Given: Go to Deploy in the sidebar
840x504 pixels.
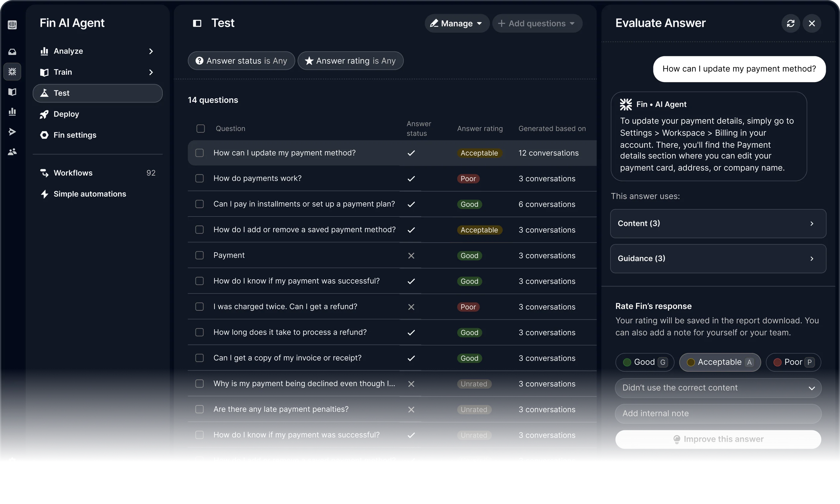Looking at the screenshot, I should pyautogui.click(x=66, y=114).
